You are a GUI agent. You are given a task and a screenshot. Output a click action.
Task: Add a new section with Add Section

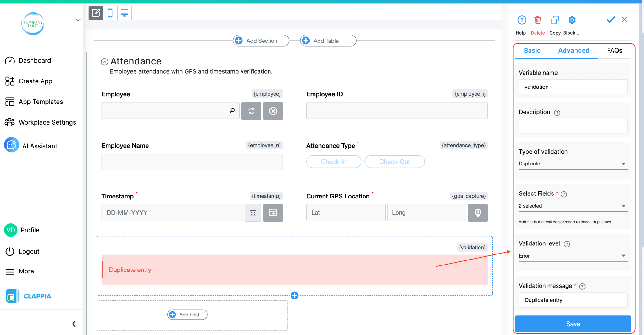click(x=261, y=41)
